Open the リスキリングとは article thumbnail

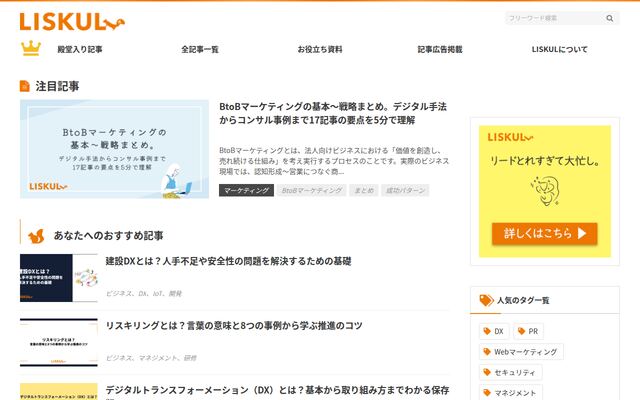tap(59, 342)
